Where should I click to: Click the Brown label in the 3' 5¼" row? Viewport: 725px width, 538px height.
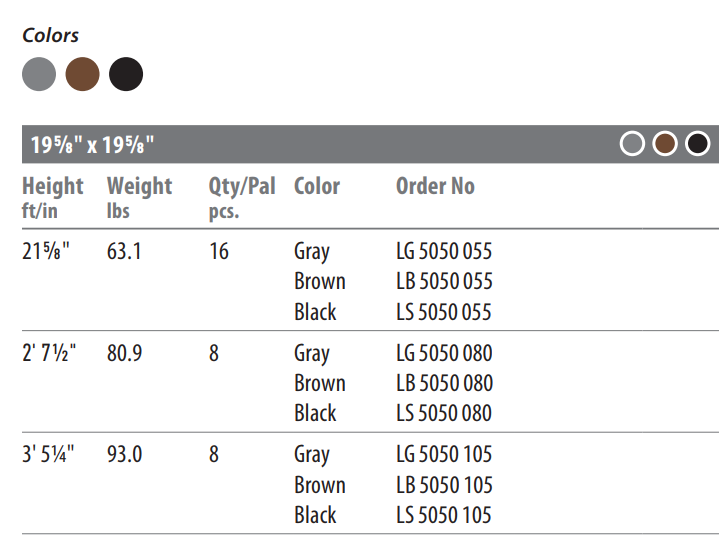coord(320,485)
